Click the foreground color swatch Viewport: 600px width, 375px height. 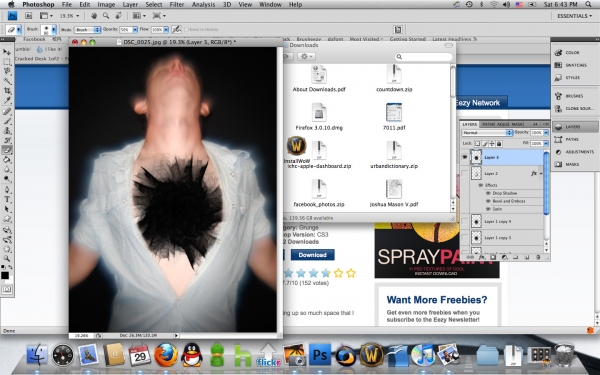[5, 275]
